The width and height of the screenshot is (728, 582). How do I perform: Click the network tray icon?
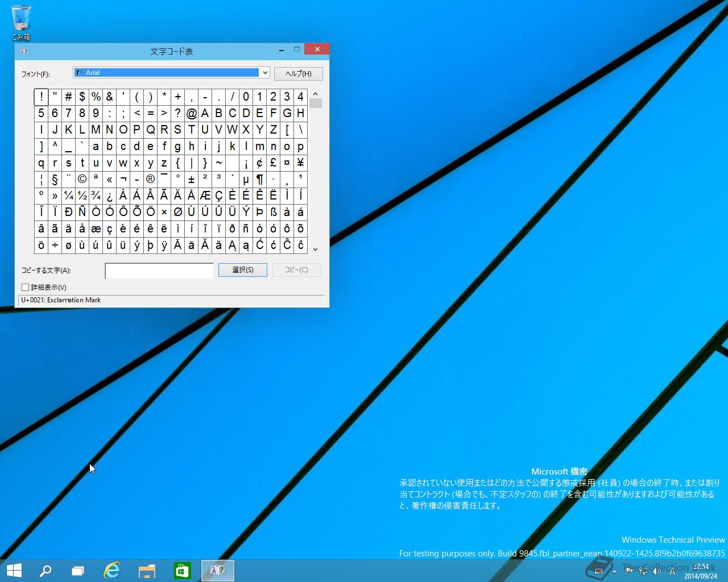643,571
